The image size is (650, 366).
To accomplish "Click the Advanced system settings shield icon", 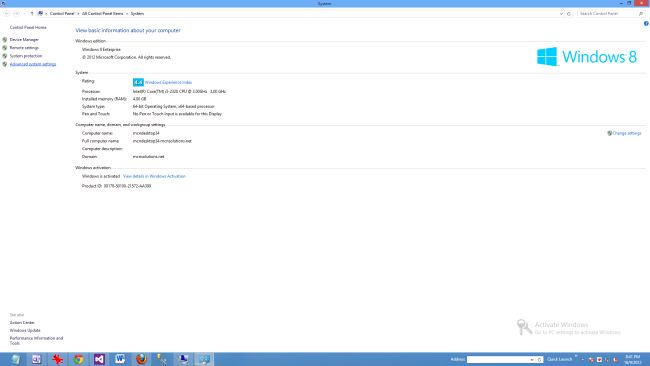I will tap(5, 64).
